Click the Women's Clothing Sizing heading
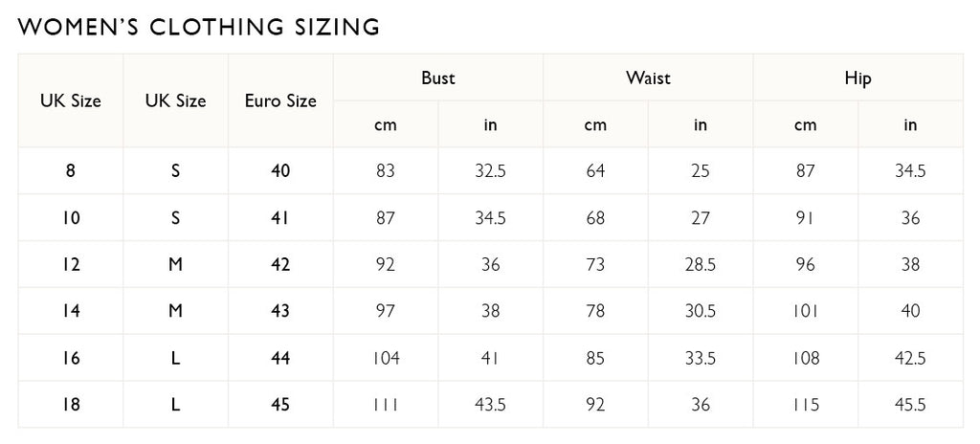This screenshot has width=980, height=444. click(198, 27)
